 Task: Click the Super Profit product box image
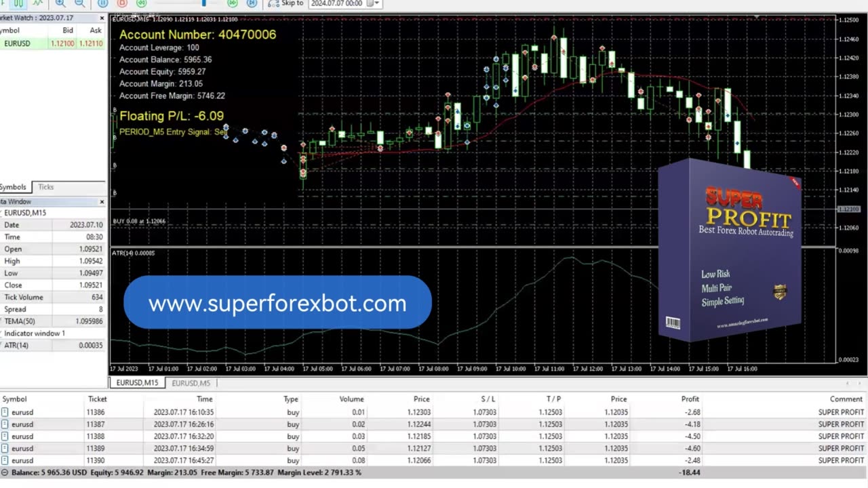pos(730,249)
